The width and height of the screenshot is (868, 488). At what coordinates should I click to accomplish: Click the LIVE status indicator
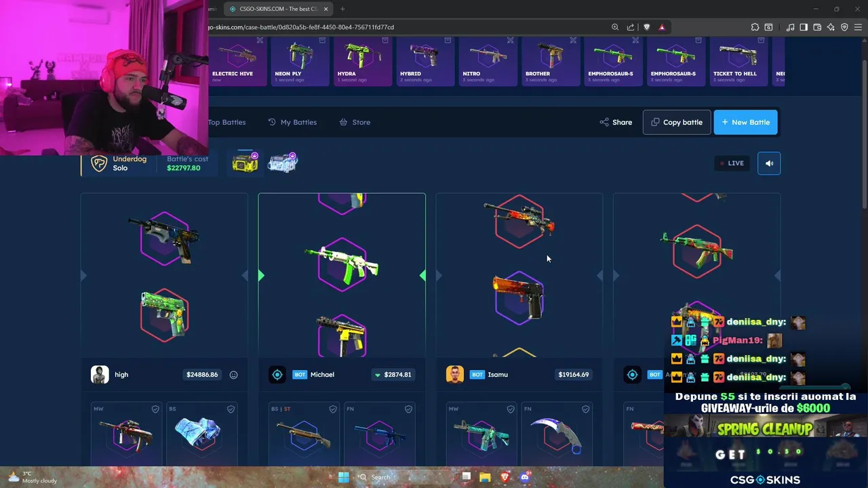point(732,163)
